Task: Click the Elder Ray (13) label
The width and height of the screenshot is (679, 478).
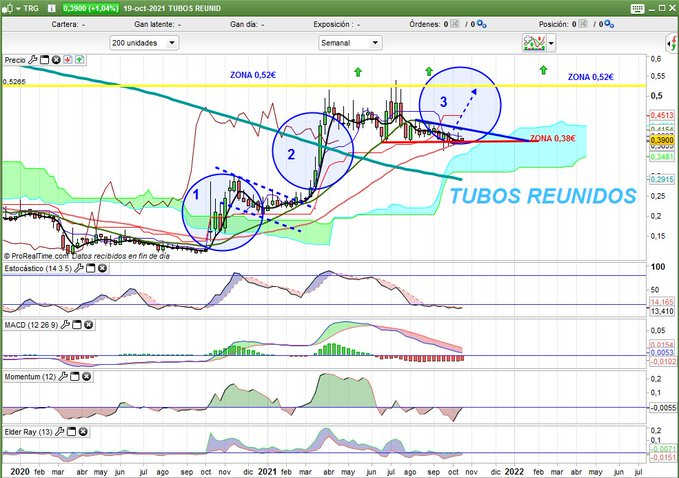Action: (29, 432)
